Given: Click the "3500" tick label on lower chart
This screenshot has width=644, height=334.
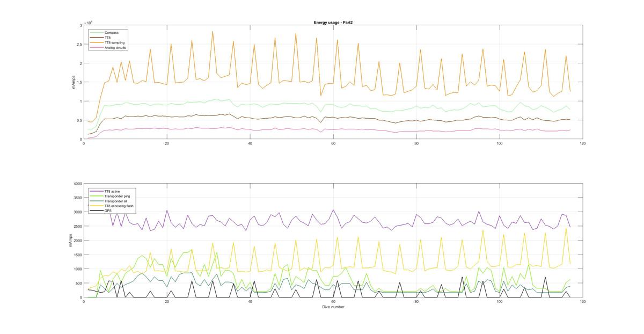Looking at the screenshot, I should (77, 198).
